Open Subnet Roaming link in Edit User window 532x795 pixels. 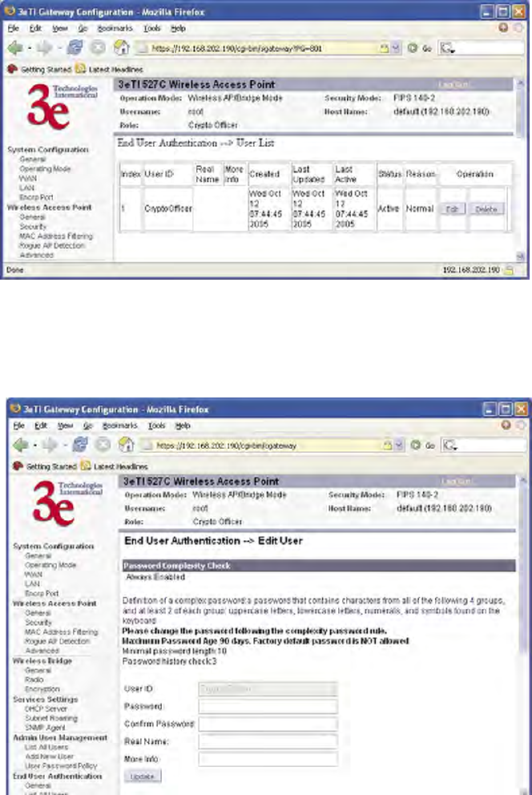51,718
